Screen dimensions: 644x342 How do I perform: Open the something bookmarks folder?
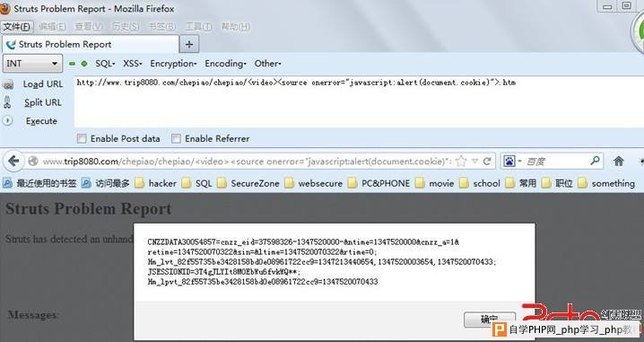[x=606, y=183]
